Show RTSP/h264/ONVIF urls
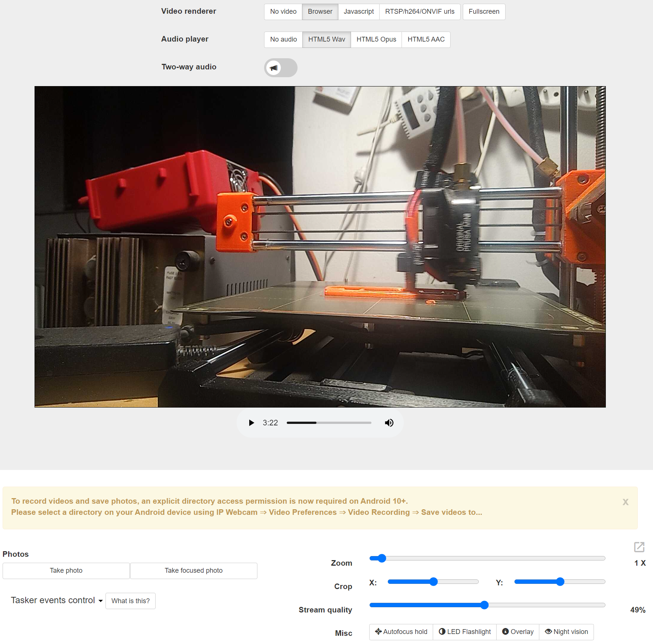The image size is (653, 644). 420,12
